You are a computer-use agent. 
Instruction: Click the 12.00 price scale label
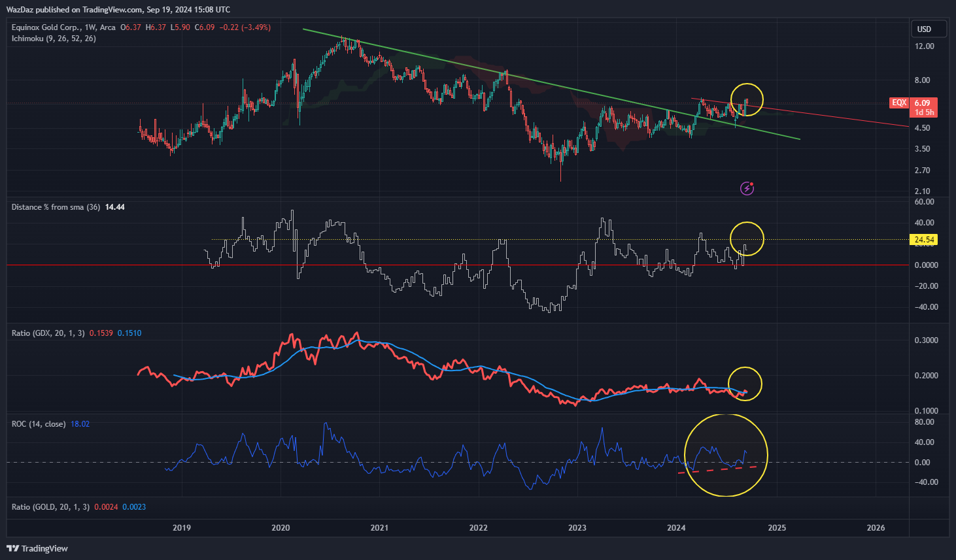click(924, 46)
